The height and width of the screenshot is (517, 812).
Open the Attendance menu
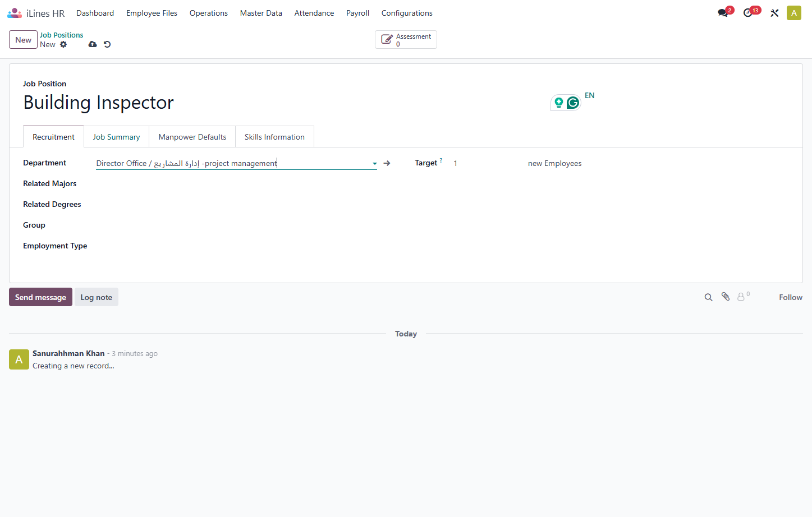click(314, 13)
